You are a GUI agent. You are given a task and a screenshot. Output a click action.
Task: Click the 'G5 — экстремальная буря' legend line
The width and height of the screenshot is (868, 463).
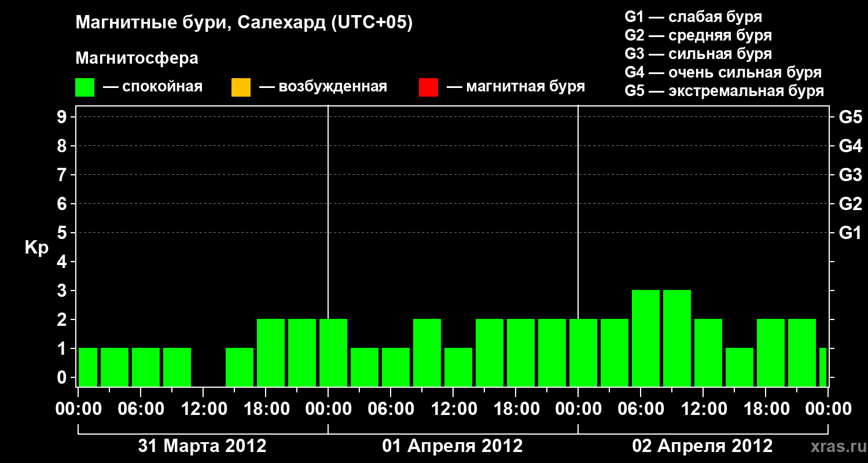point(724,91)
